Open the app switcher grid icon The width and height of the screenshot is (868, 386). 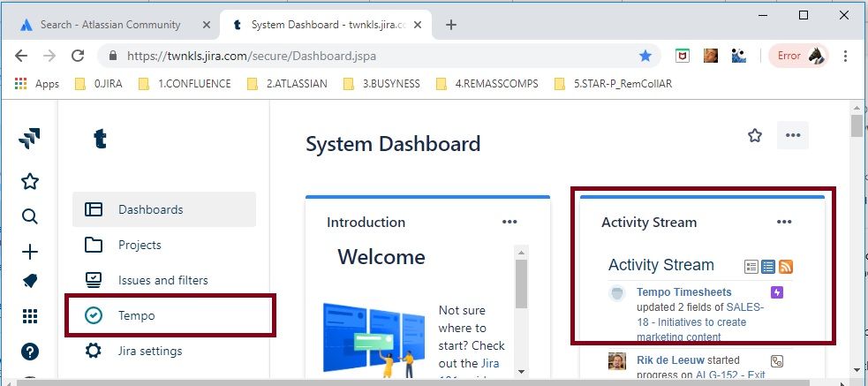coord(29,316)
